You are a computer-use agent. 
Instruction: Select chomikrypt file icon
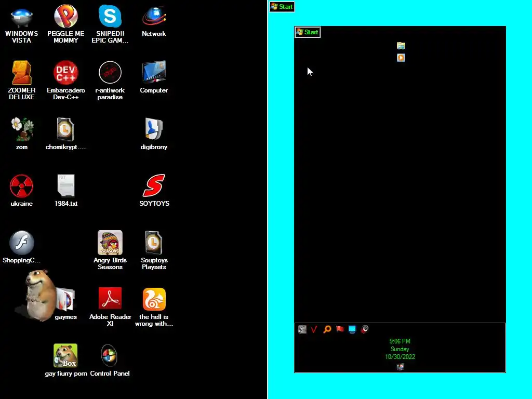[x=66, y=134]
